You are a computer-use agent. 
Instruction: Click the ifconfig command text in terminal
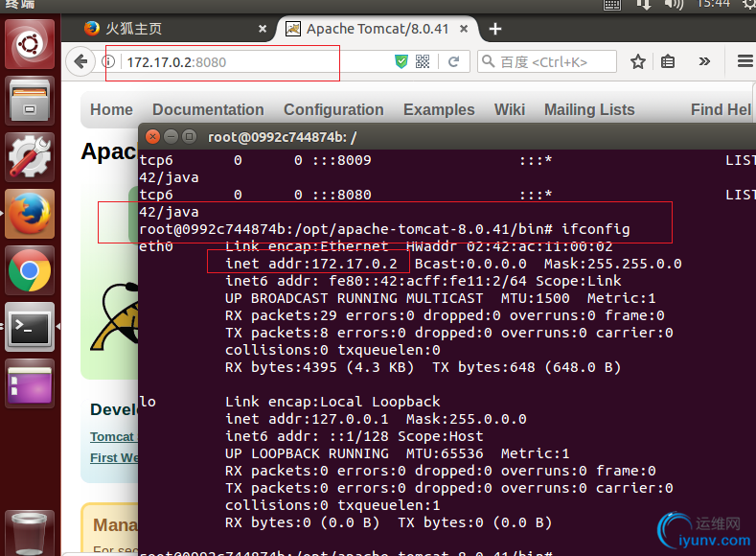595,229
